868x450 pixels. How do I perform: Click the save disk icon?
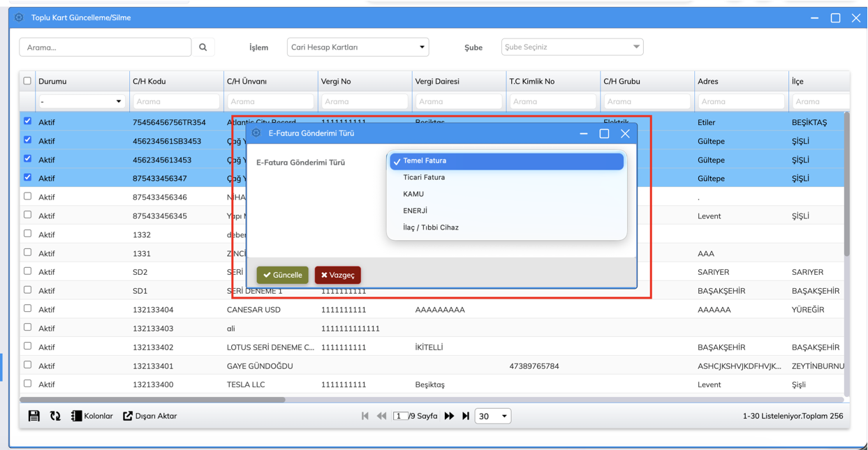tap(34, 416)
